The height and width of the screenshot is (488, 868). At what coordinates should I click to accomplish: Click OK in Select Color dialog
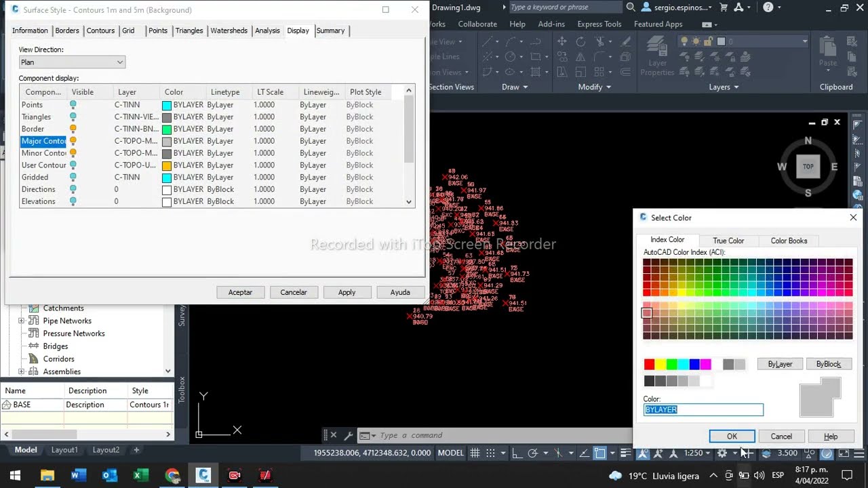(x=732, y=436)
